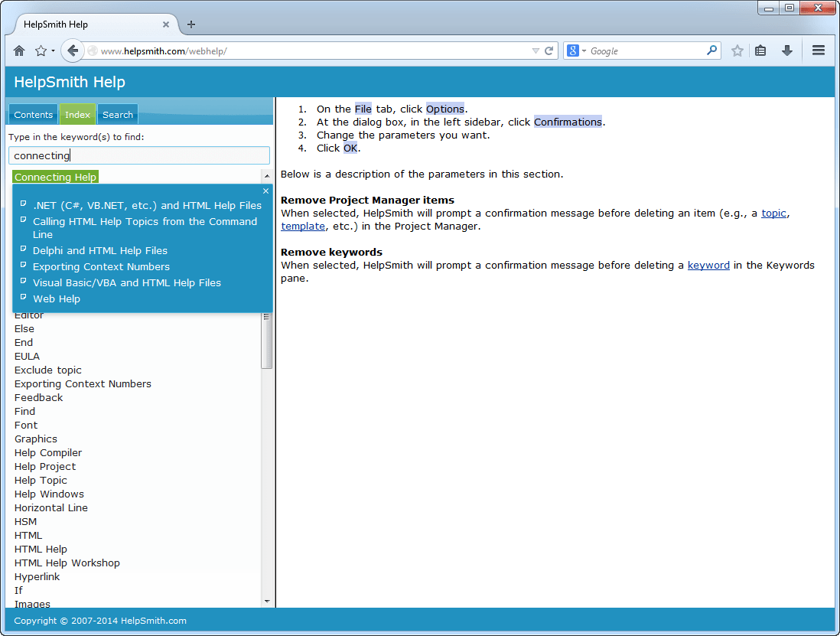Follow the topic hyperlink
This screenshot has width=840, height=636.
click(x=773, y=214)
